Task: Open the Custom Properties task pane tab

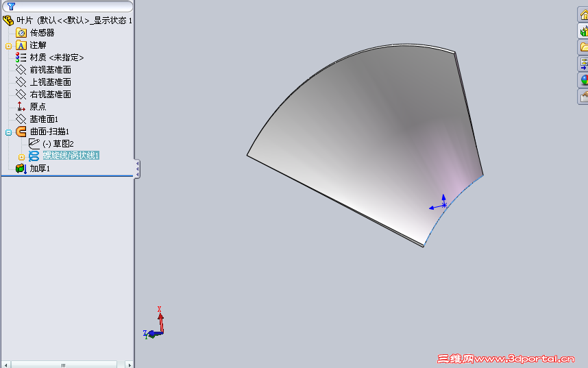Action: (583, 97)
